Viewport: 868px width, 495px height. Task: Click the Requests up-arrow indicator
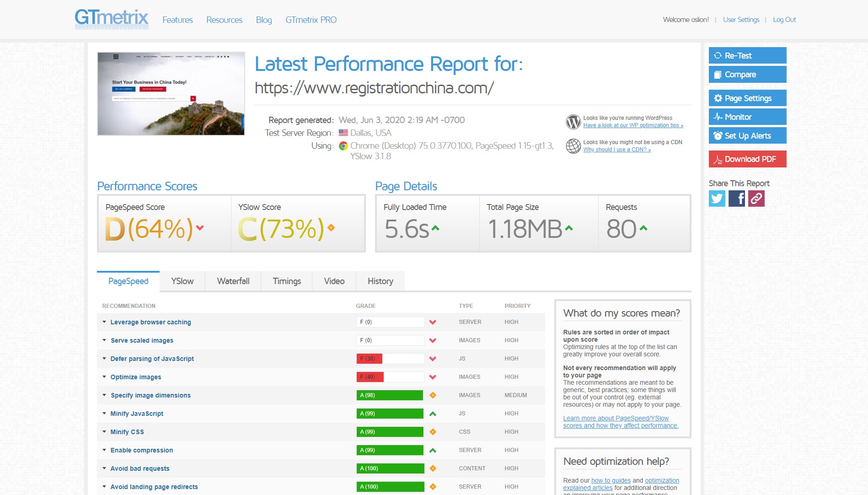pos(643,228)
